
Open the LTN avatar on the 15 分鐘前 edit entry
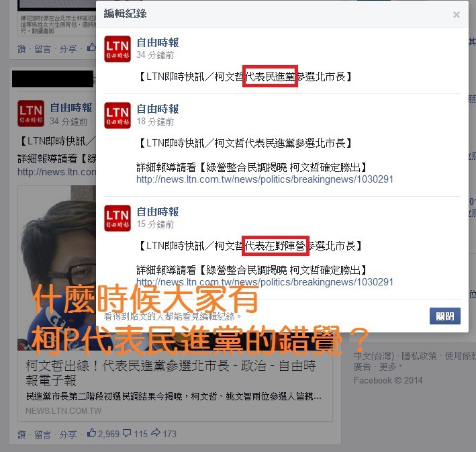[x=117, y=218]
